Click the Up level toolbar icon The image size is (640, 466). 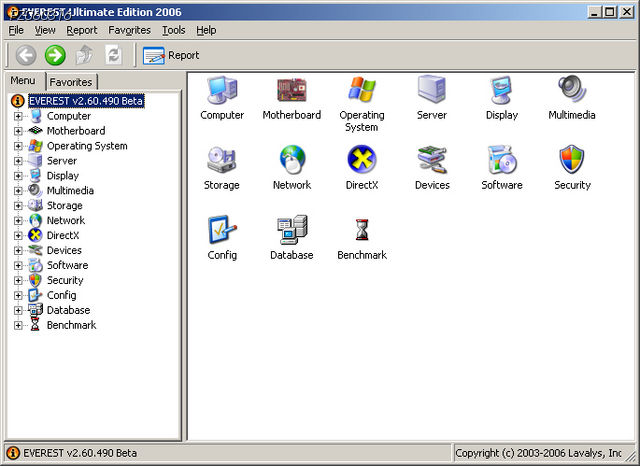point(84,55)
